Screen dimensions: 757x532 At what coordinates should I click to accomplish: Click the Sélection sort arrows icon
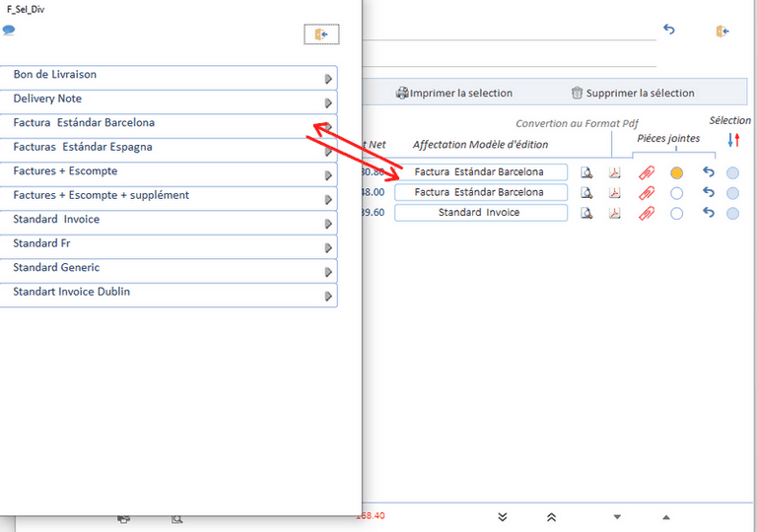tap(733, 140)
